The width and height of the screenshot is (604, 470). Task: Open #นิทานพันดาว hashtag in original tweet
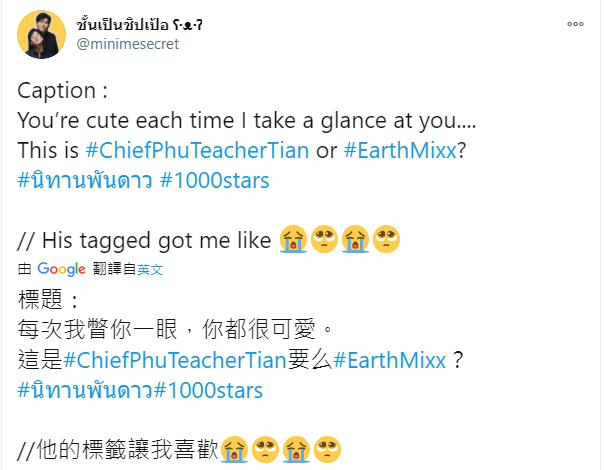85,180
